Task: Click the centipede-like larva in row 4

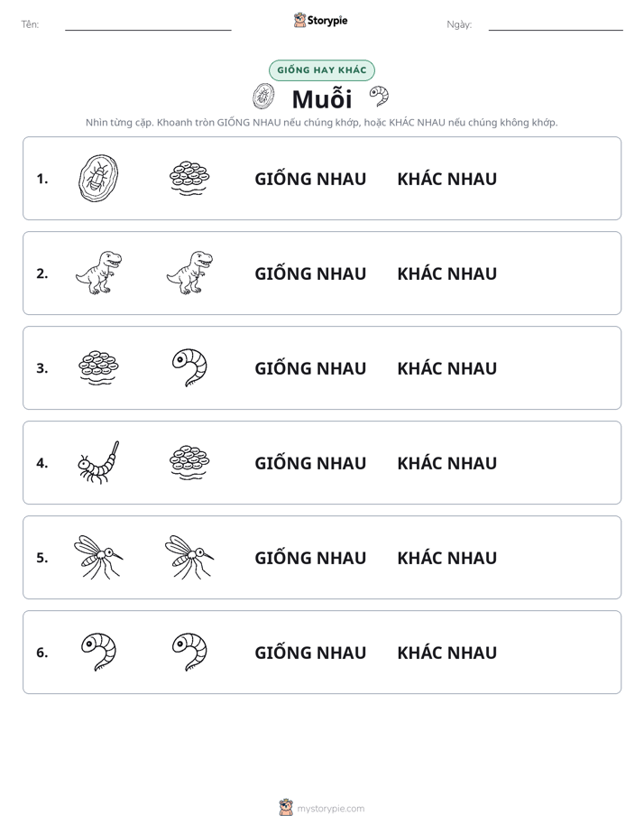Action: point(98,462)
